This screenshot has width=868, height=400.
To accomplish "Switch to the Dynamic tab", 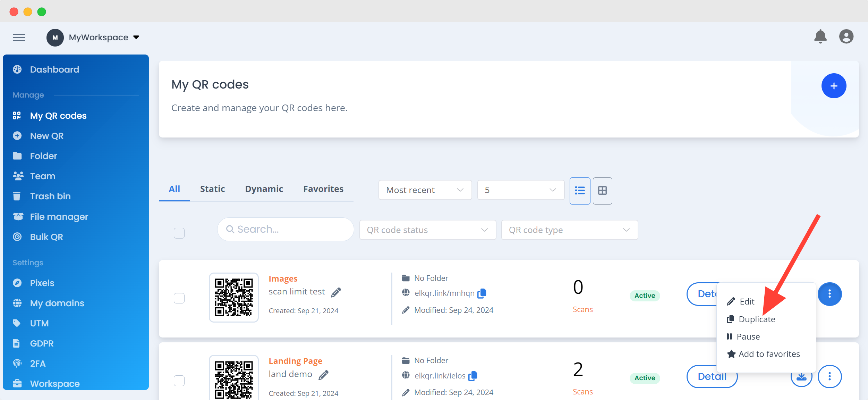I will point(264,189).
